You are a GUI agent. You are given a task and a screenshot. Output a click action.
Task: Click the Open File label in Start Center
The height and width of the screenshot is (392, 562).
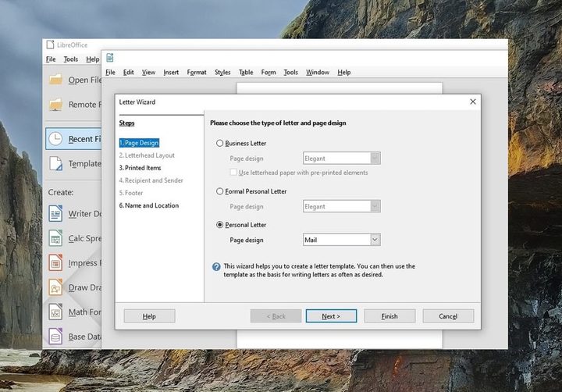(84, 80)
